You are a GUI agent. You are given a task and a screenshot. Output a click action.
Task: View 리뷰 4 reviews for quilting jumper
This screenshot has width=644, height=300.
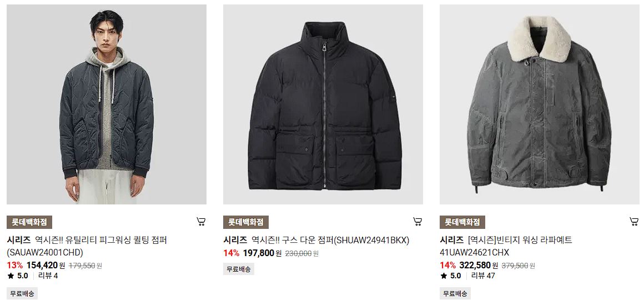(48, 276)
